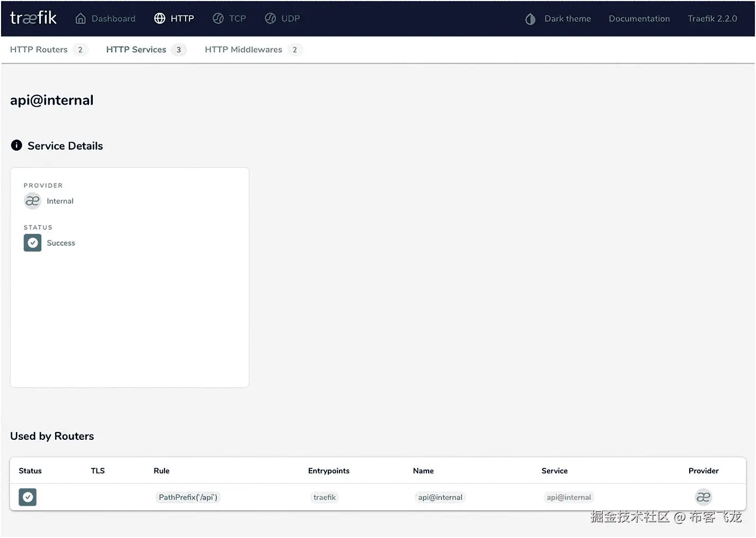Image resolution: width=756 pixels, height=538 pixels.
Task: Click the Traefik 2.2.0 version link
Action: click(712, 19)
